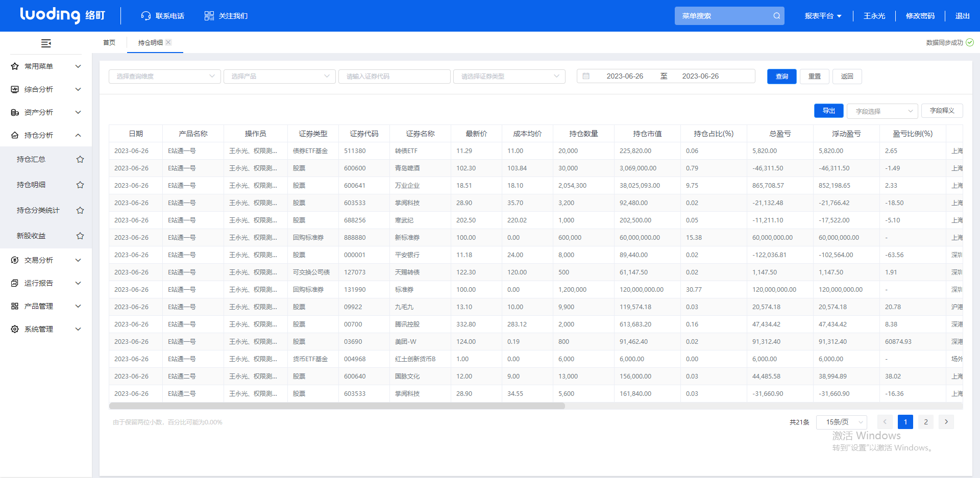The width and height of the screenshot is (980, 478).
Task: Click the calendar icon in date range
Action: click(586, 76)
